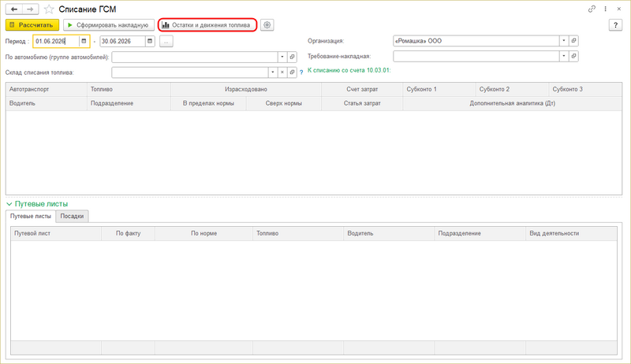
Task: Go forward with the right arrow button
Action: tap(30, 9)
